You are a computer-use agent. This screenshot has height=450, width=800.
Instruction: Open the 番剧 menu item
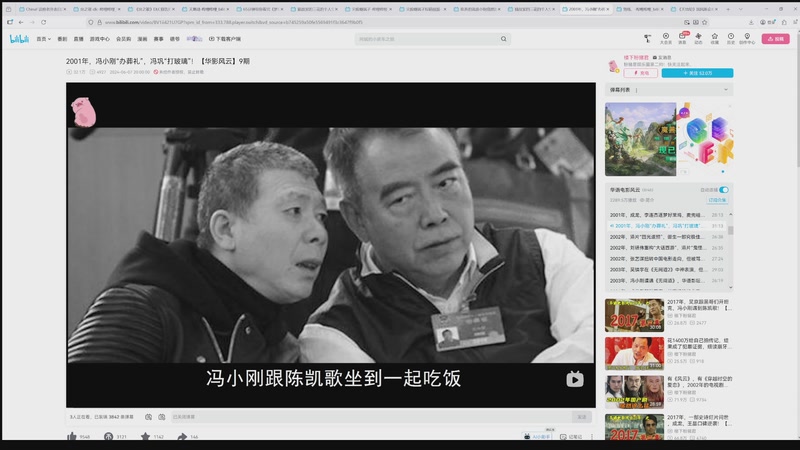pyautogui.click(x=62, y=39)
